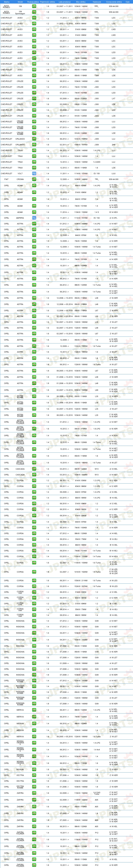
Task: Click the Marka column header
Action: [x=7, y=2]
